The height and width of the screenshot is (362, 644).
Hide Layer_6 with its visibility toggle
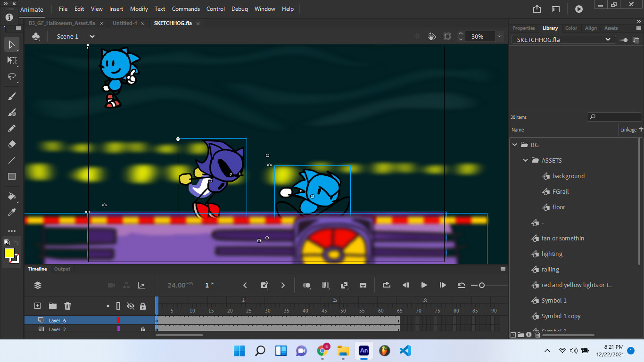131,320
